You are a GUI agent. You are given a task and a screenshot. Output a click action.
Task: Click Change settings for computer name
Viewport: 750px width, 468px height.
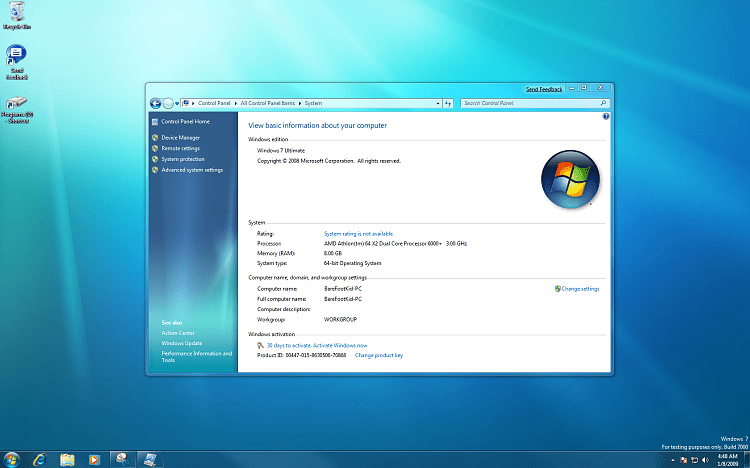[580, 289]
